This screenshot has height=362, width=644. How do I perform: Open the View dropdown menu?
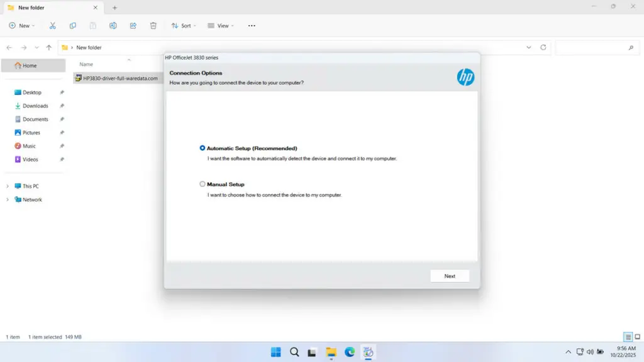click(221, 26)
